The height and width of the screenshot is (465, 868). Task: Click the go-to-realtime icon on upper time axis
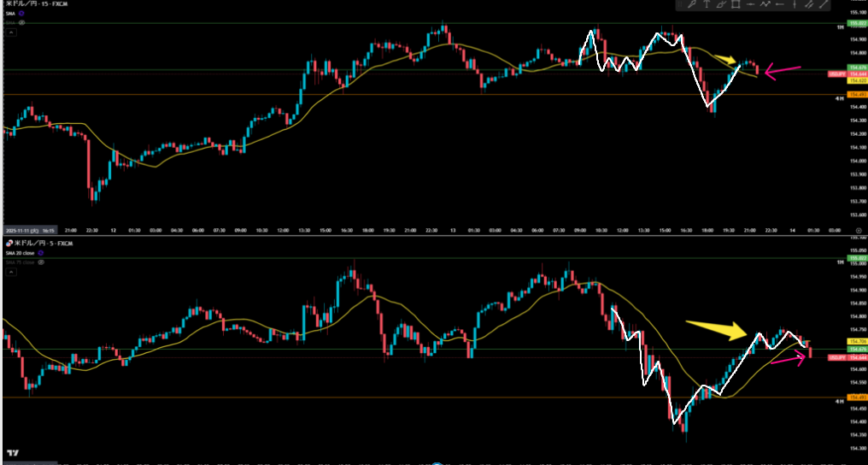click(858, 231)
